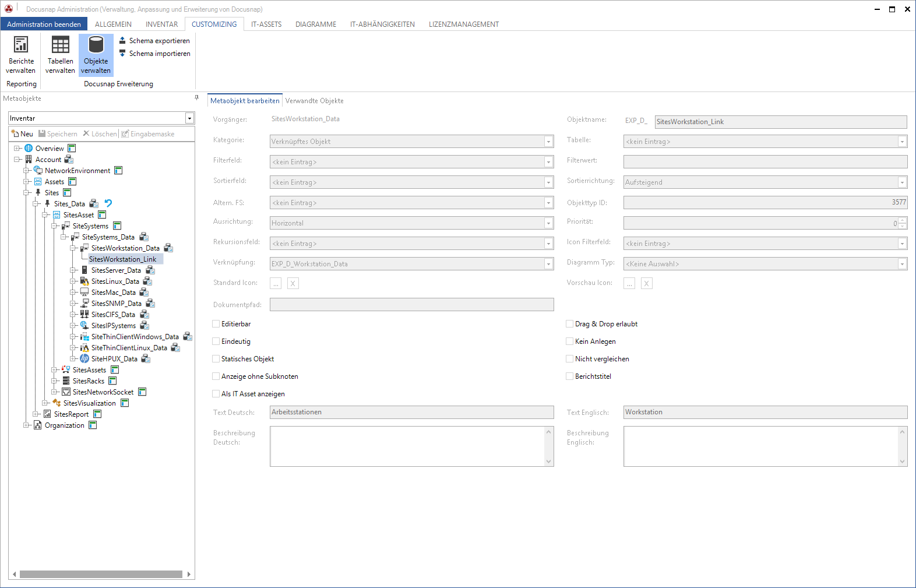Click Schema exportieren

[154, 41]
